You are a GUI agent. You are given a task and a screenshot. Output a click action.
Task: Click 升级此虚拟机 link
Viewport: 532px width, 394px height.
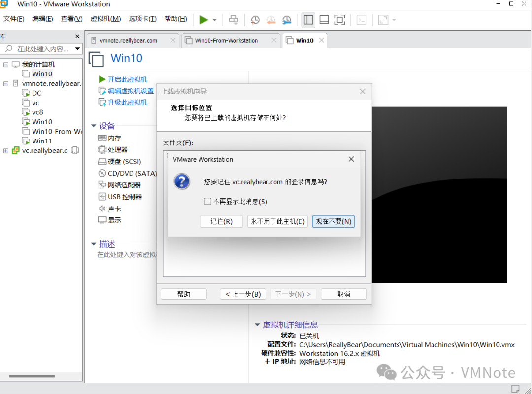(127, 102)
